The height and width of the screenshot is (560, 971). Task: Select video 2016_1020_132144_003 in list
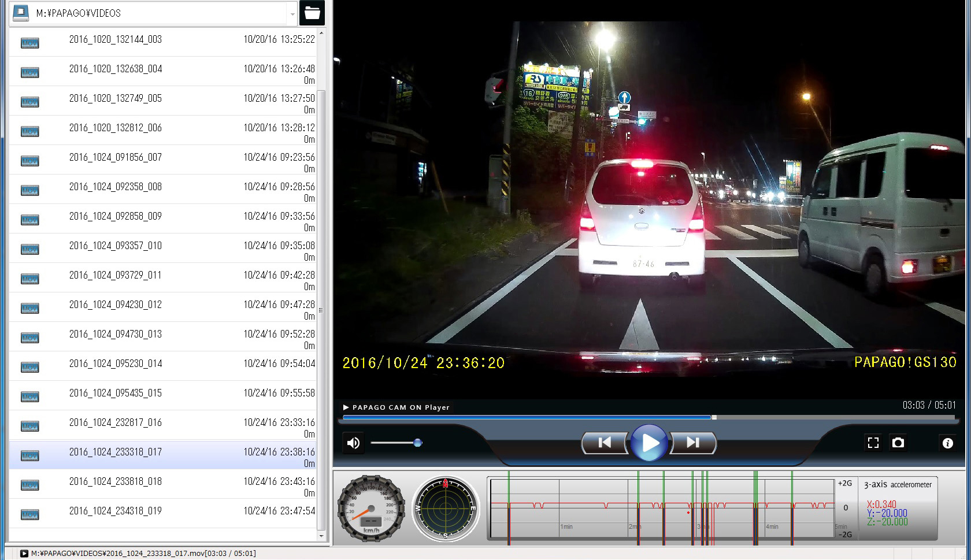click(116, 39)
